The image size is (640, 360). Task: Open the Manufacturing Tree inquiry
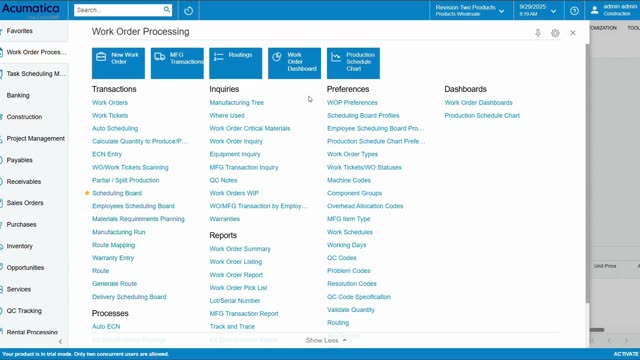pos(237,102)
